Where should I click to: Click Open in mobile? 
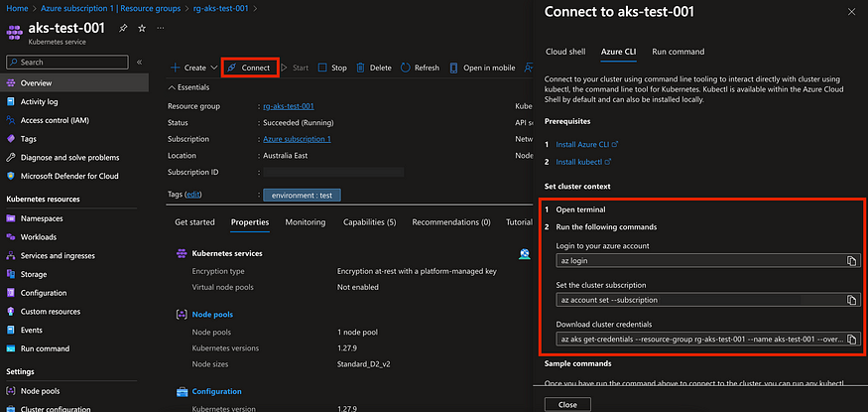[x=482, y=68]
